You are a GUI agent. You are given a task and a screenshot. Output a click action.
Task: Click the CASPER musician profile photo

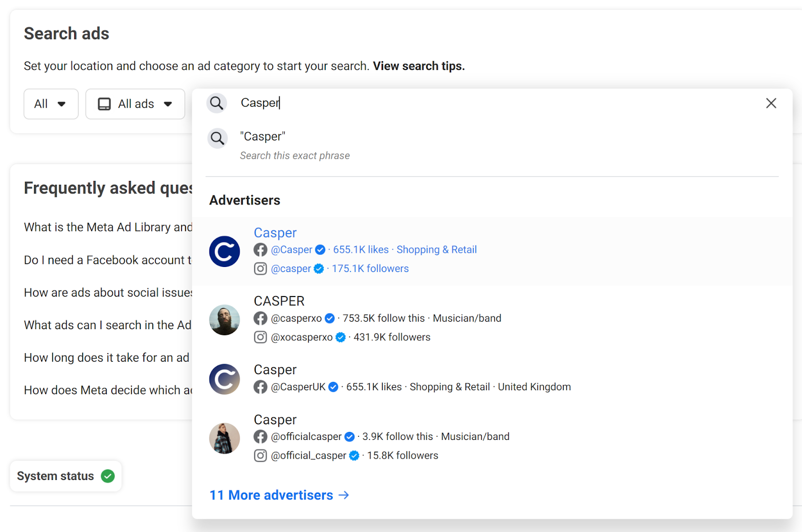[224, 320]
